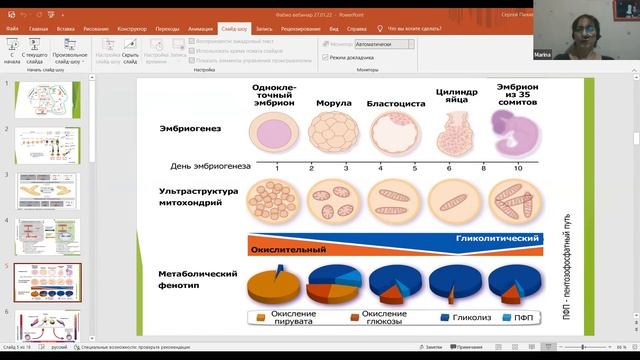
Task: Click thumbnail panel scroll-up arrow
Action: click(x=92, y=77)
